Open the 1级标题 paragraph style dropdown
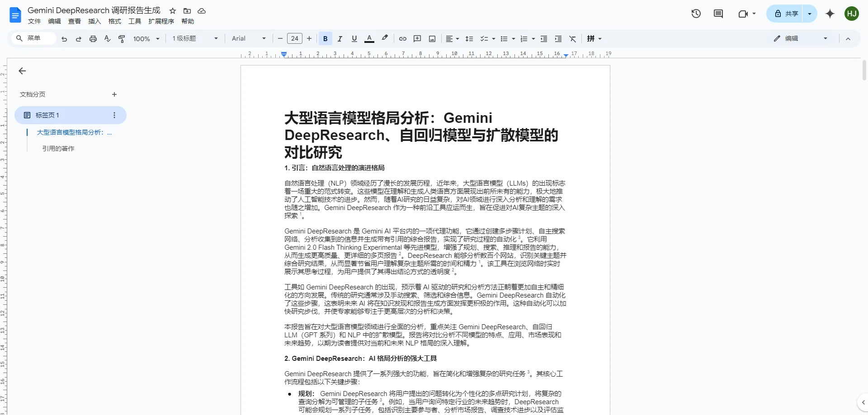 tap(195, 39)
